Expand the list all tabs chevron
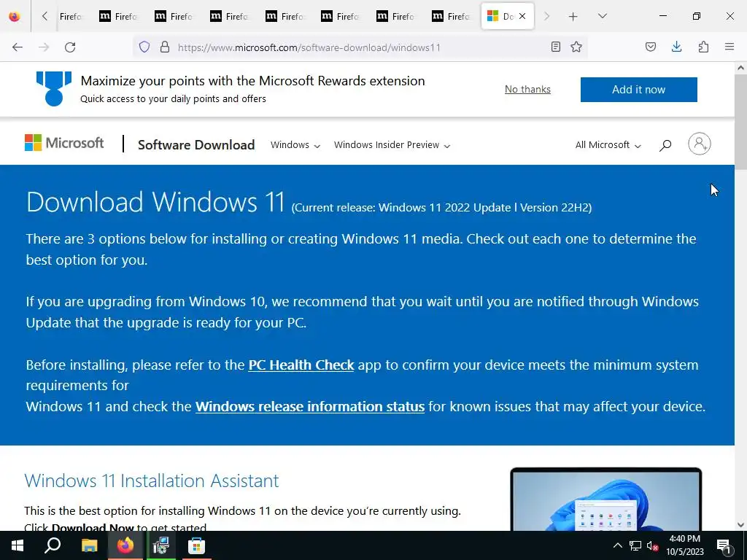 coord(602,16)
